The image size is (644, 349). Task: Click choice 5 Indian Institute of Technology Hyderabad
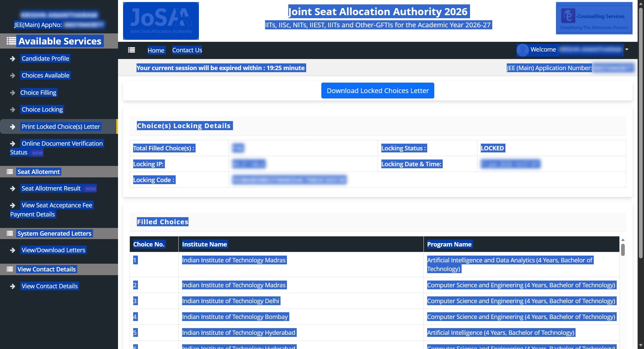coord(239,332)
